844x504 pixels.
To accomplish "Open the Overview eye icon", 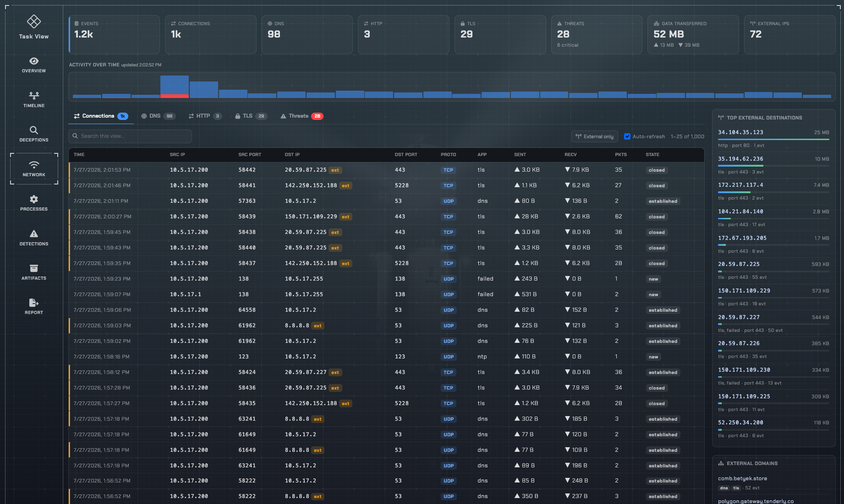I will tap(34, 61).
